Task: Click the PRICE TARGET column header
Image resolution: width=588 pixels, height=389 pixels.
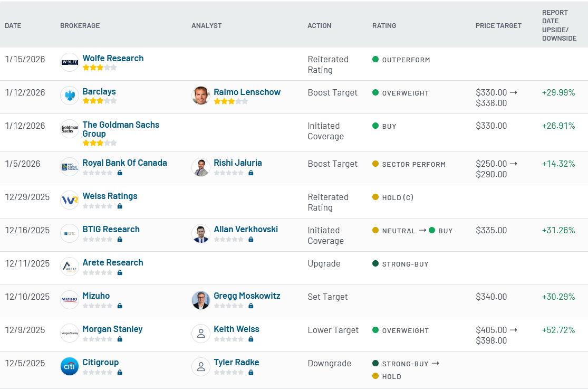Action: (x=498, y=25)
